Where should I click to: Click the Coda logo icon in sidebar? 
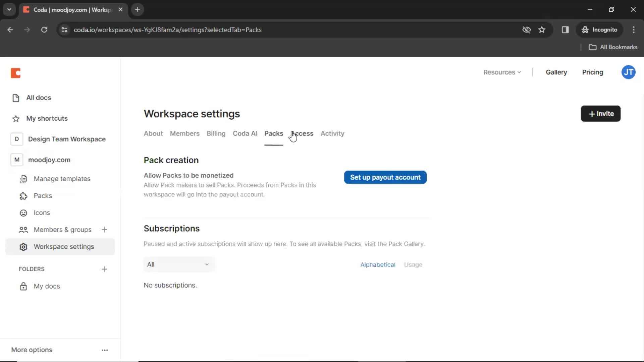tap(15, 72)
